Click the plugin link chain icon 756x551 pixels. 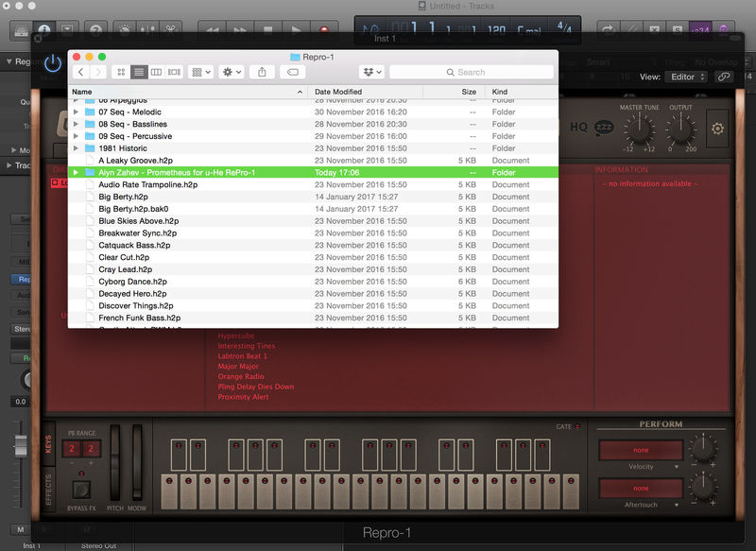point(723,77)
